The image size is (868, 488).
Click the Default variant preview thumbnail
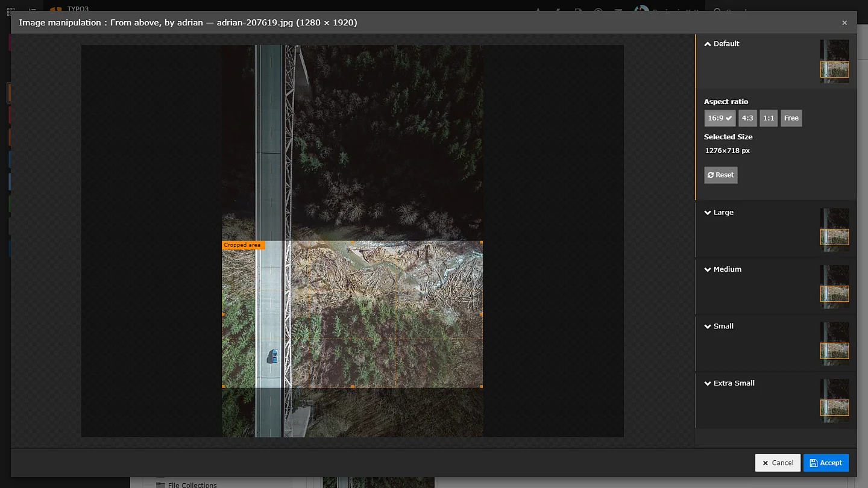pyautogui.click(x=834, y=61)
